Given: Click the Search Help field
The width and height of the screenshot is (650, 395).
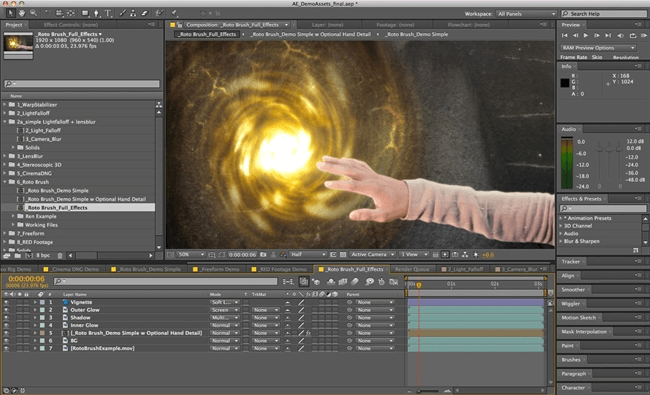Looking at the screenshot, I should point(604,14).
